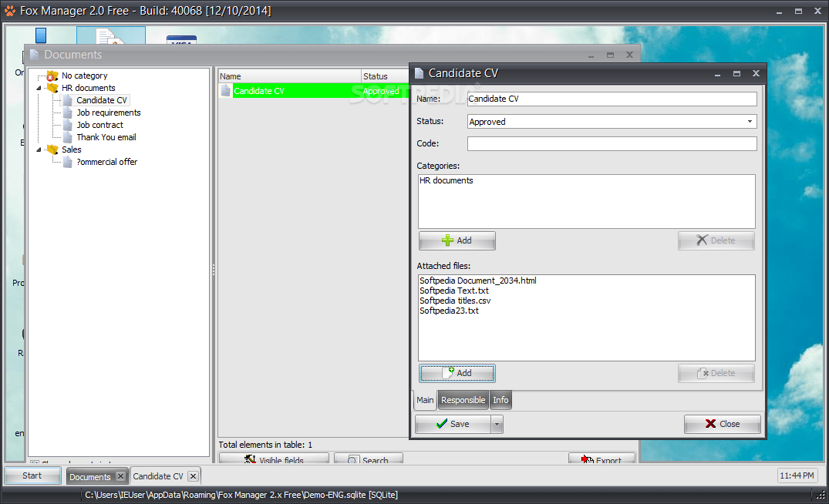Switch to the Info tab

[500, 400]
